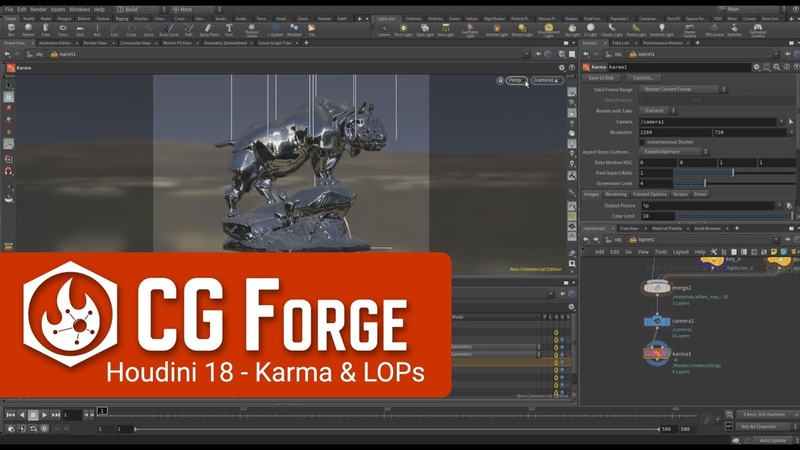Image resolution: width=800 pixels, height=450 pixels.
Task: Add a Camera from lights shelf
Action: click(383, 30)
